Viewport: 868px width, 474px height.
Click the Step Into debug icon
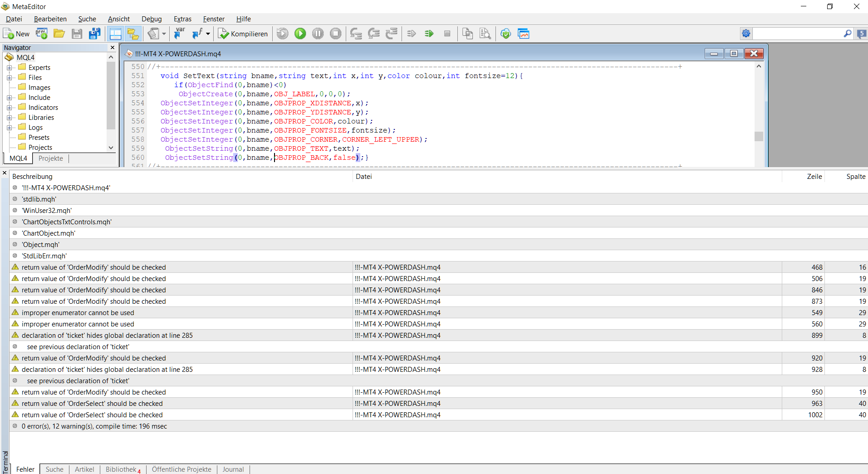356,34
